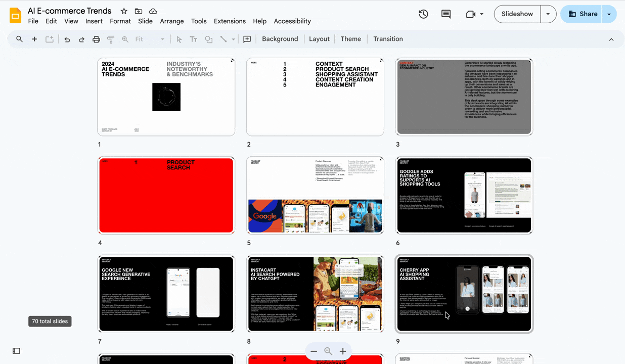Select red slide 4 Product Search
Screen dimensions: 625x364
click(166, 196)
